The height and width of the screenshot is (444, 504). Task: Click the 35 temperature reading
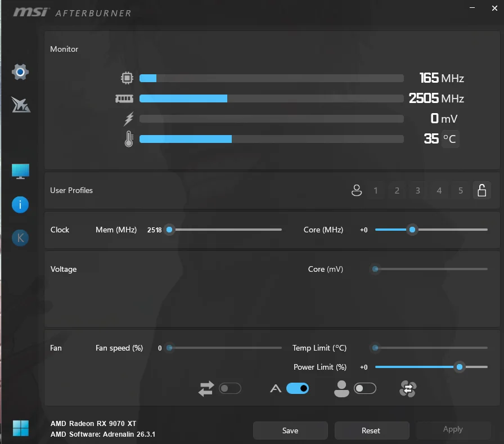431,139
